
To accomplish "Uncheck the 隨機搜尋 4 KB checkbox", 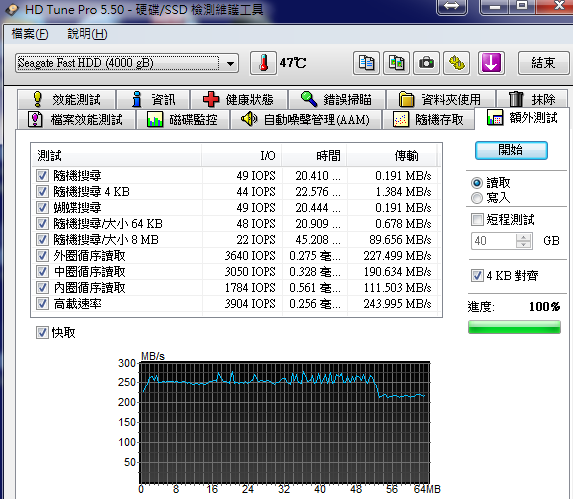I will [x=42, y=192].
